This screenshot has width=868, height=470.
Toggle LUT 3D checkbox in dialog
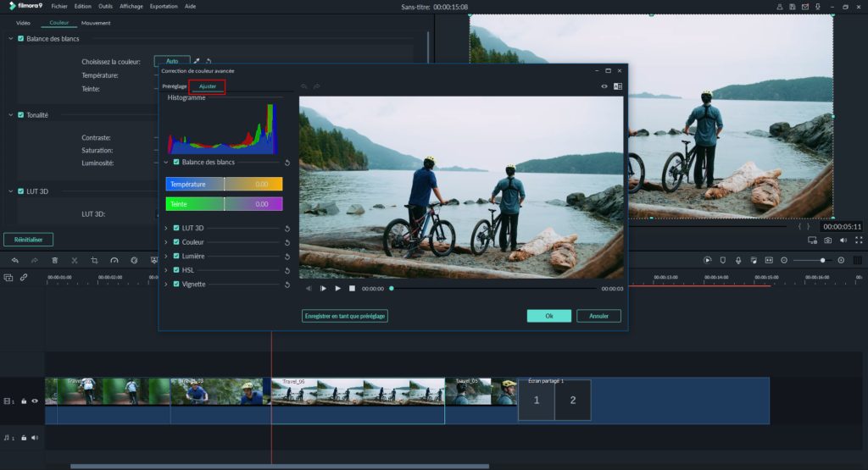tap(176, 228)
